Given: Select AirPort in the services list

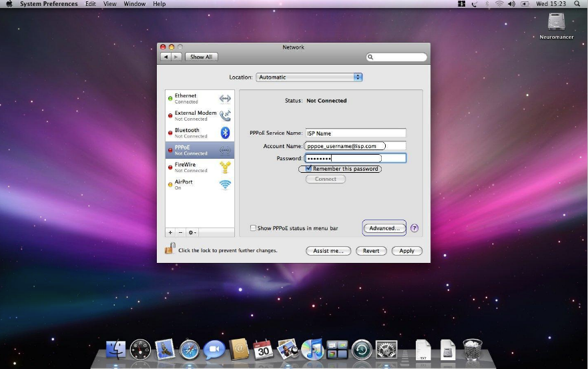Looking at the screenshot, I should [x=200, y=184].
